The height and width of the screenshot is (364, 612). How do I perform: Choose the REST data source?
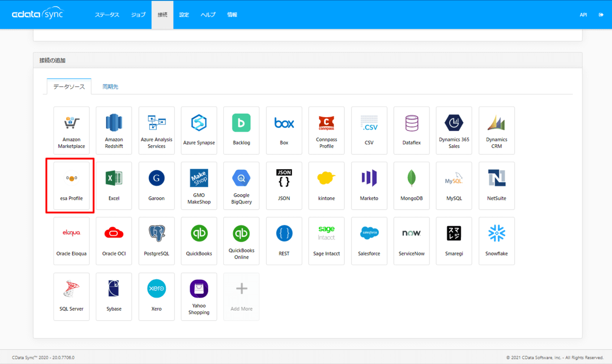284,241
